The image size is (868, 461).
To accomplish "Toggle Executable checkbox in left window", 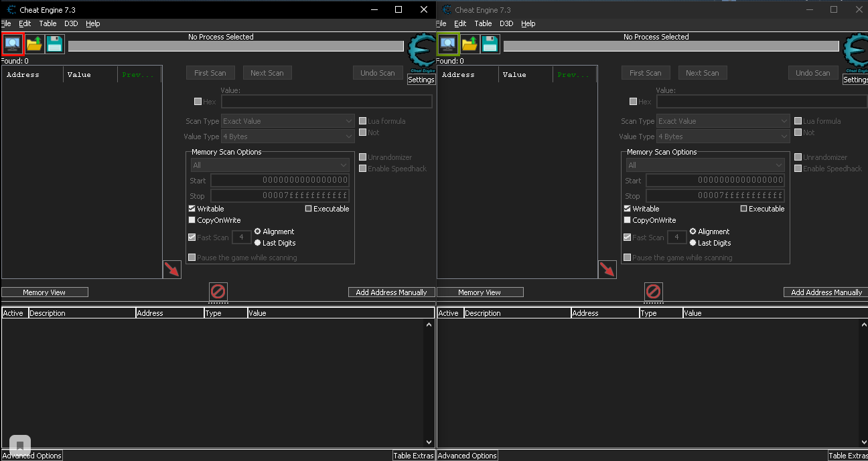I will [x=309, y=209].
